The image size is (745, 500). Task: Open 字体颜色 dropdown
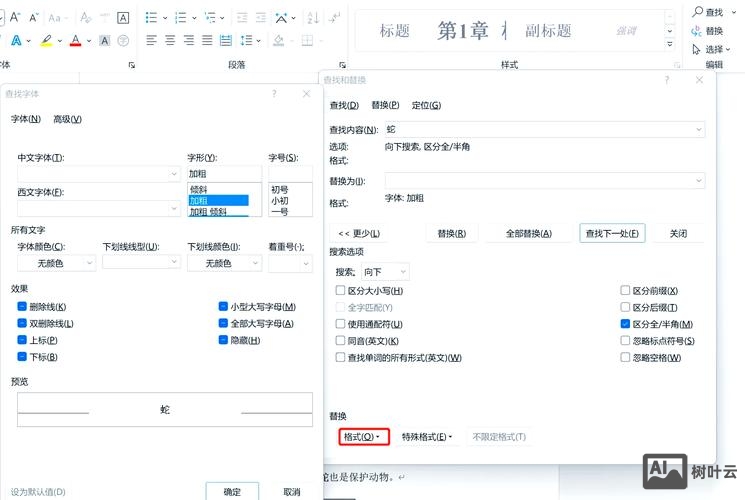(x=89, y=263)
